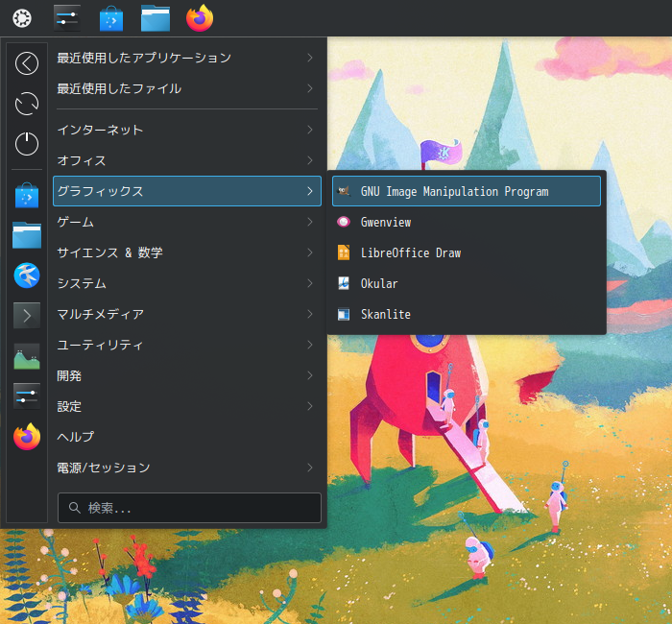The width and height of the screenshot is (672, 624).
Task: Select the グラフィックス category
Action: [187, 191]
